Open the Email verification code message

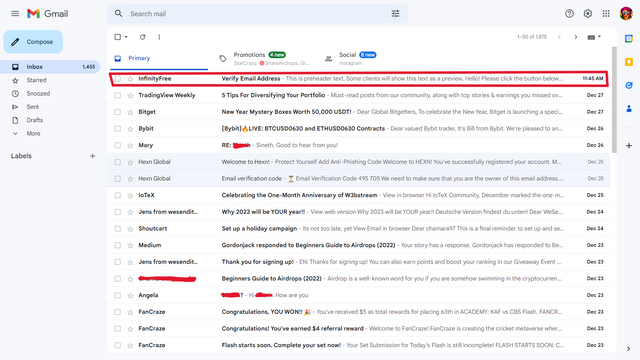[359, 179]
